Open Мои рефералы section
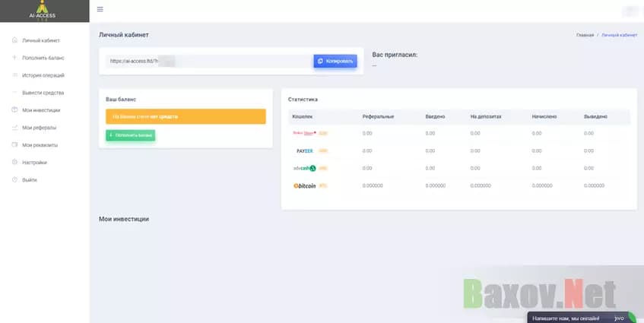The height and width of the screenshot is (323, 644). pos(40,128)
